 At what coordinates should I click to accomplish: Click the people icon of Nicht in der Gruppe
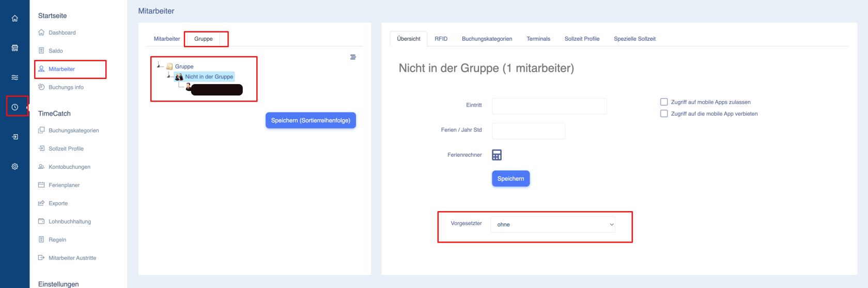(x=179, y=76)
